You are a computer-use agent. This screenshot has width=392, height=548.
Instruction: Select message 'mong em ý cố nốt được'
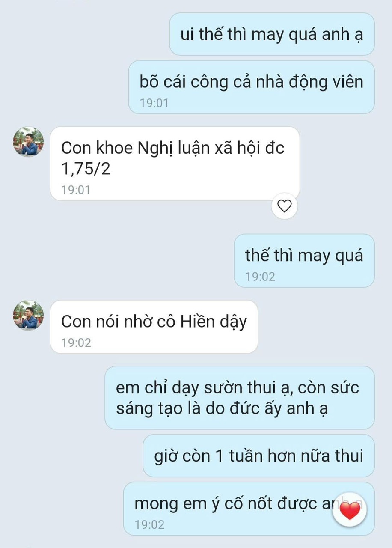pyautogui.click(x=249, y=509)
